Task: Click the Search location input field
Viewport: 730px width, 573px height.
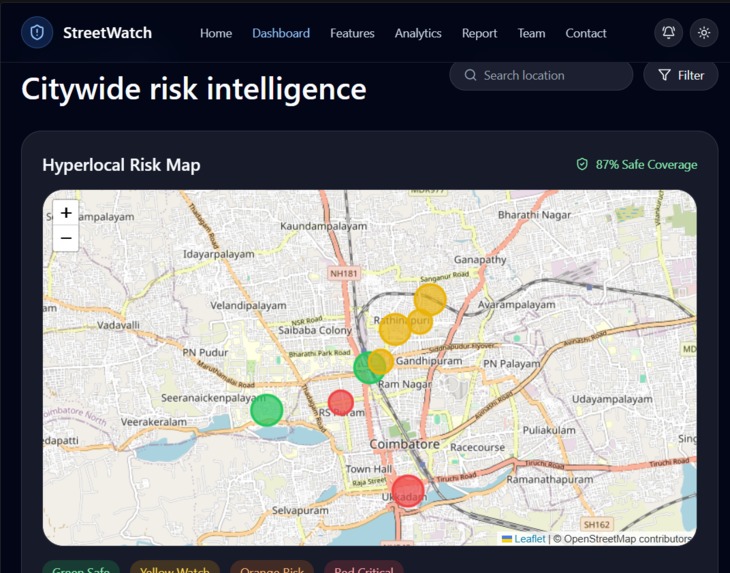Action: pos(541,75)
